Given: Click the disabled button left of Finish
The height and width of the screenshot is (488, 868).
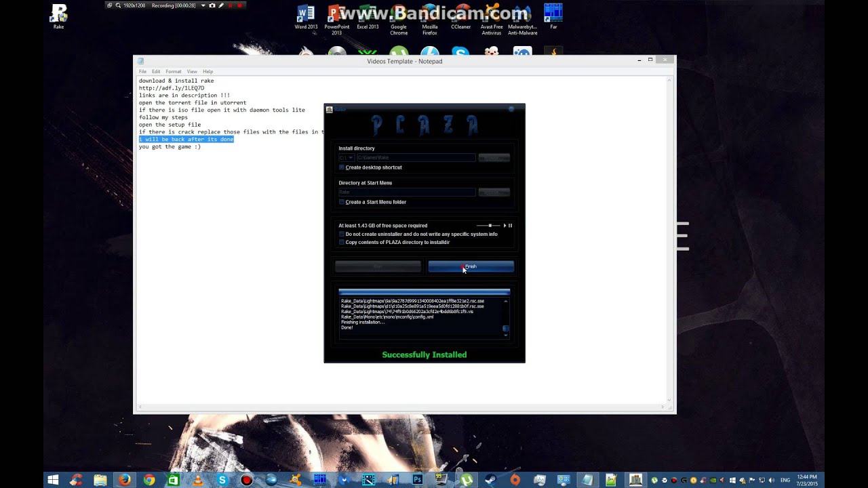Looking at the screenshot, I should [378, 266].
